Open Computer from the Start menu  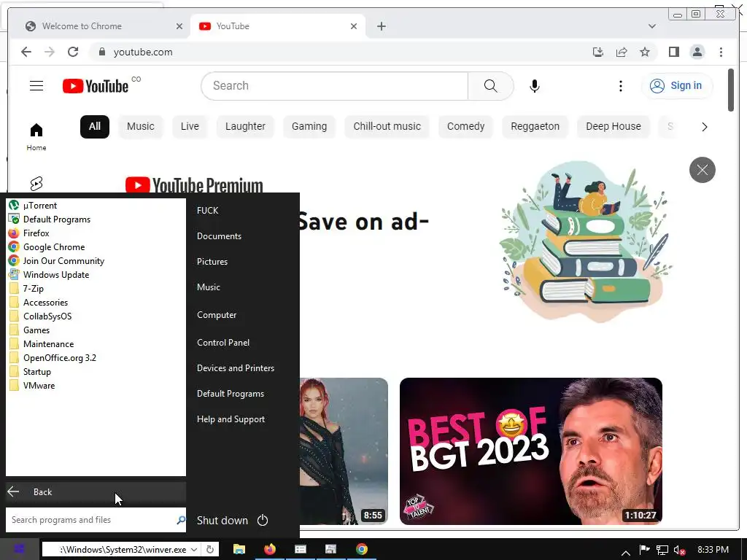click(216, 315)
